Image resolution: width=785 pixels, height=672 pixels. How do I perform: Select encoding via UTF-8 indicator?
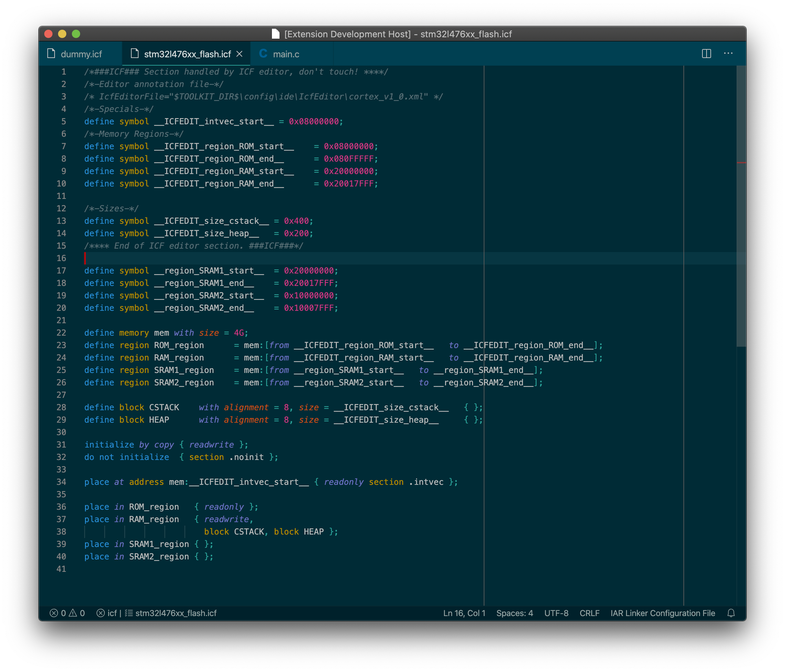coord(556,613)
